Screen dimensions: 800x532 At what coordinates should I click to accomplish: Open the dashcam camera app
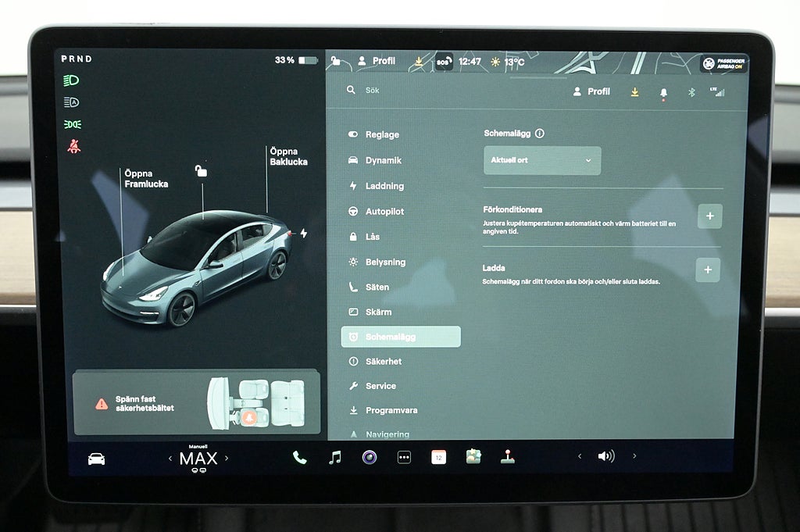(x=369, y=457)
